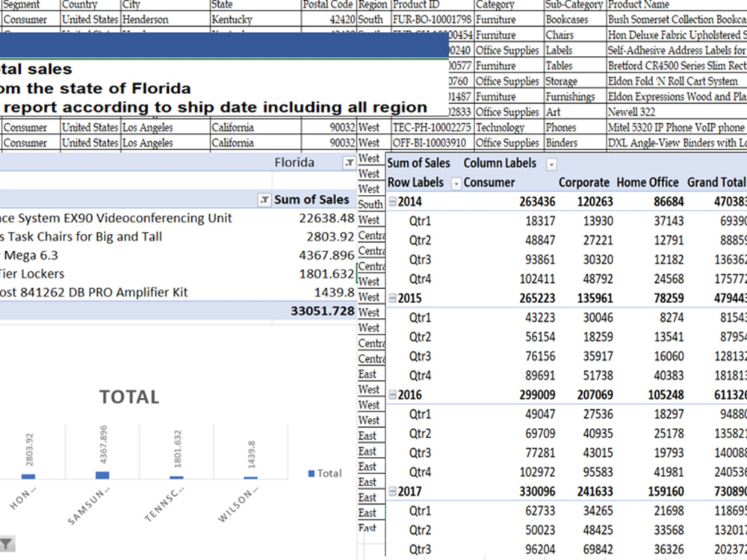Select the Postal Code column header
This screenshot has width=747, height=560.
328,4
